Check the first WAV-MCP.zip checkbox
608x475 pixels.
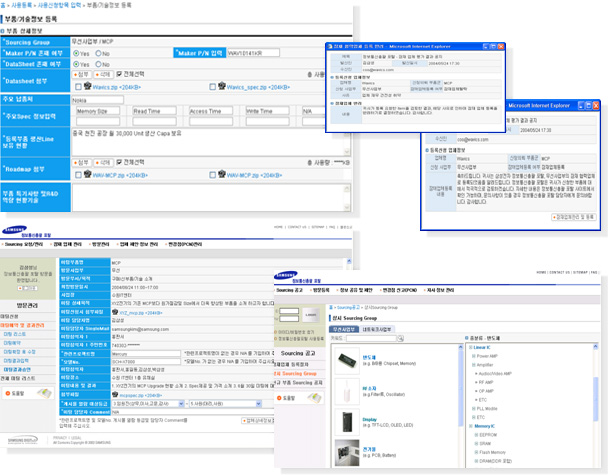(78, 175)
